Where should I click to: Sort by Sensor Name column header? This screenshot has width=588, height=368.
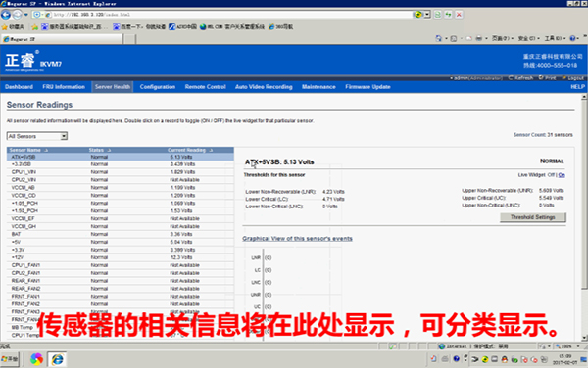[x=28, y=150]
